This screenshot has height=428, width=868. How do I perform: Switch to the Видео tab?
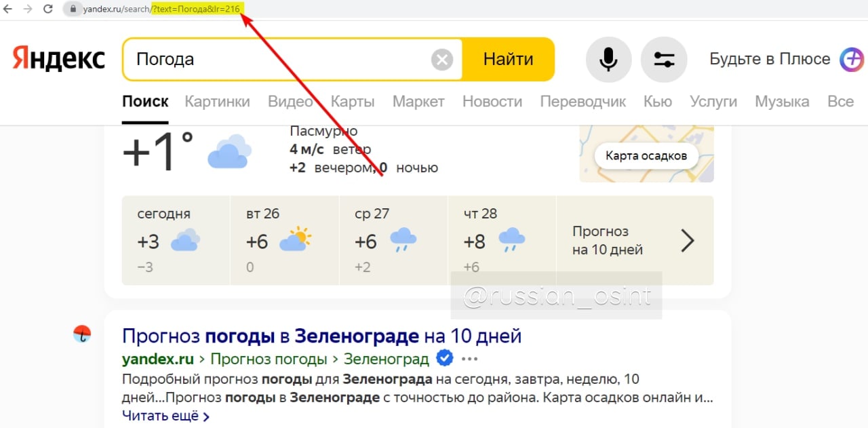click(290, 102)
